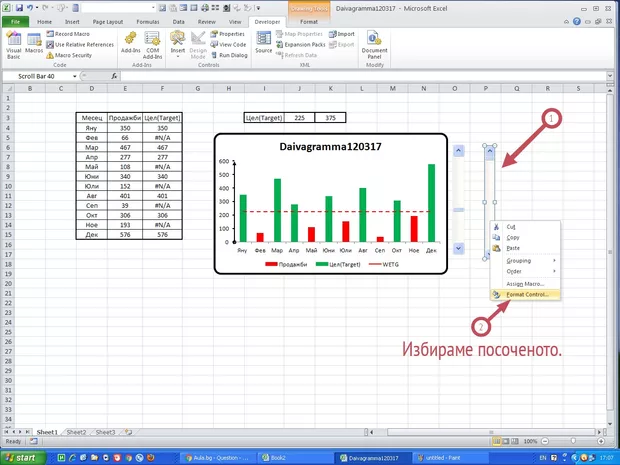
Task: Click the Insert Function fx button
Action: click(x=114, y=76)
